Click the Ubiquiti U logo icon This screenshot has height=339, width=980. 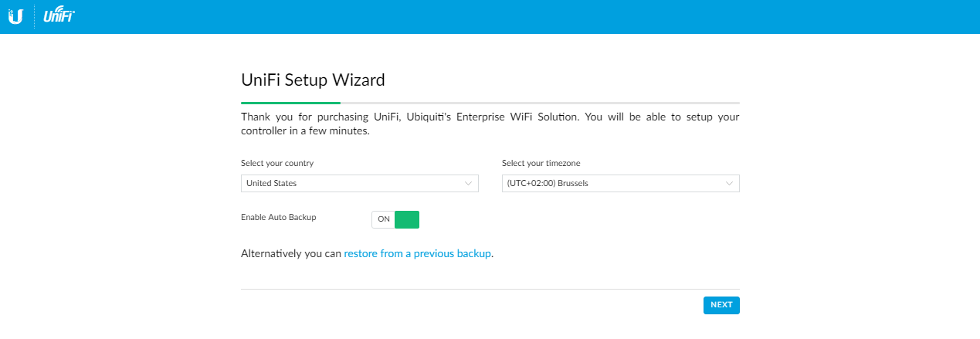[x=15, y=15]
